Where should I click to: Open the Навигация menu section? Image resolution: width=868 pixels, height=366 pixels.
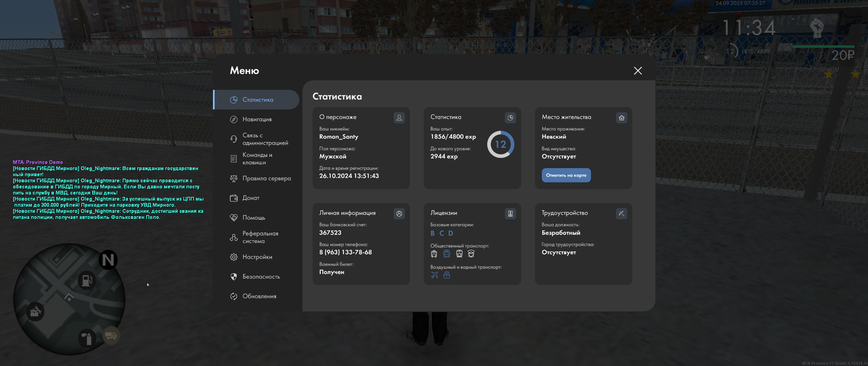[256, 119]
